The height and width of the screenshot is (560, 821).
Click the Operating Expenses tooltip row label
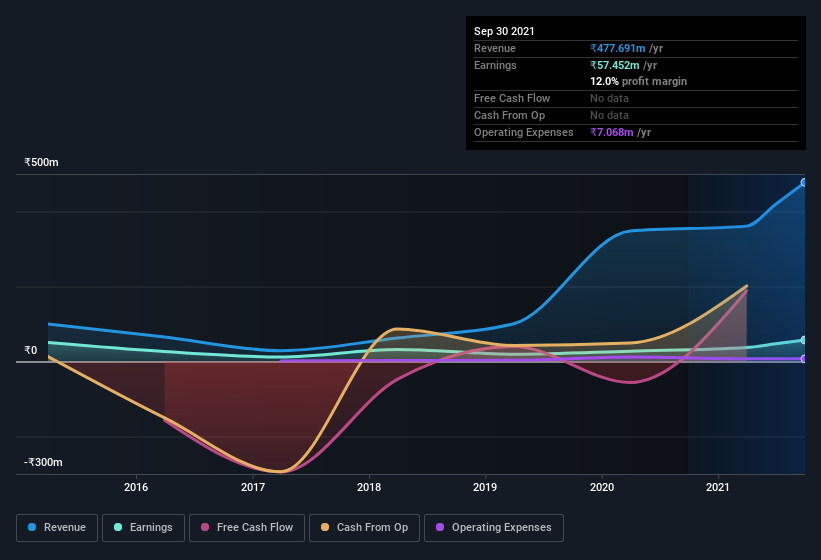coord(524,132)
